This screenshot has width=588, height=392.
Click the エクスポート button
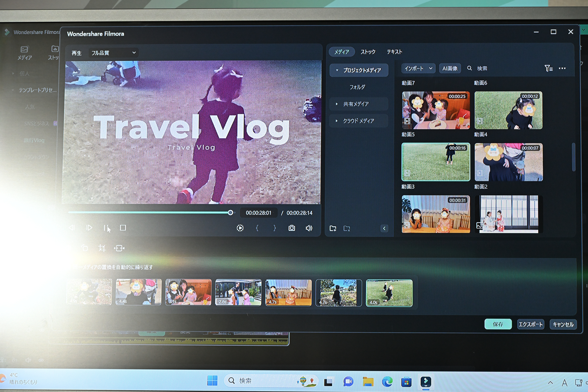(x=530, y=324)
